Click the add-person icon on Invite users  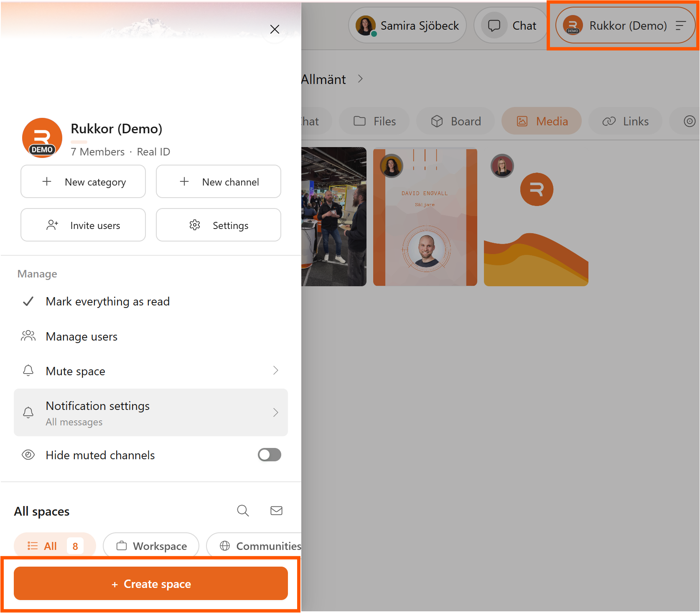52,225
